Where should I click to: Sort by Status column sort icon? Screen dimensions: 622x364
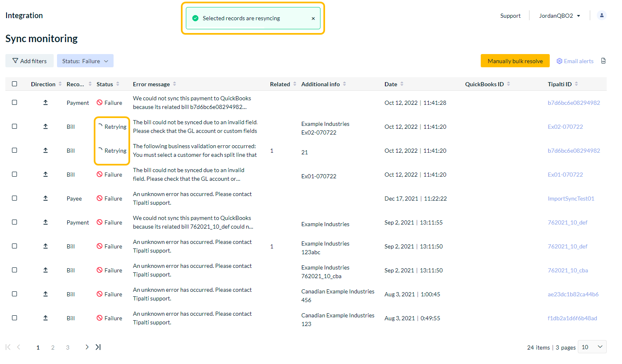point(118,84)
